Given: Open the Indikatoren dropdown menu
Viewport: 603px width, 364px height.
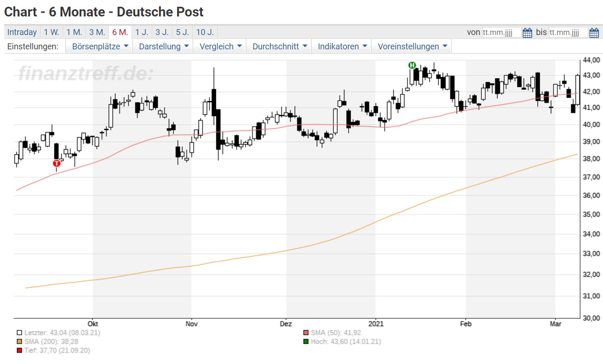Looking at the screenshot, I should [342, 46].
